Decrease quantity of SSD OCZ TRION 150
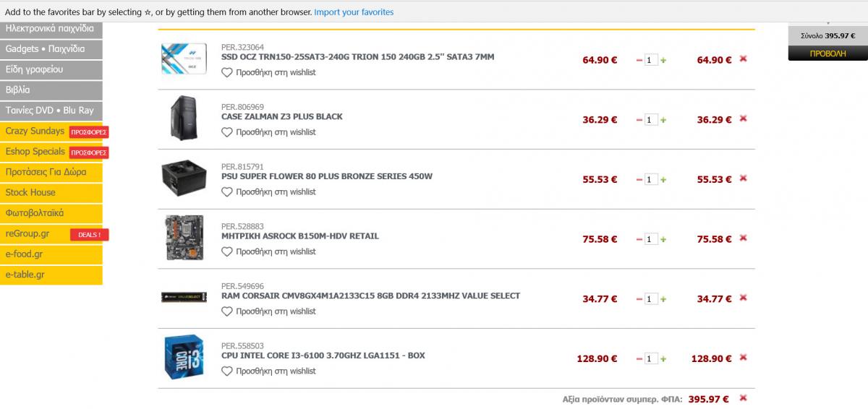The width and height of the screenshot is (868, 409). (x=639, y=61)
